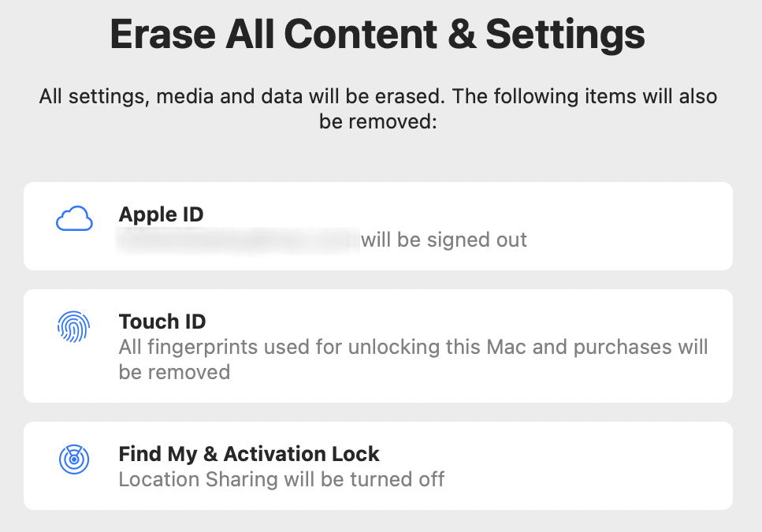Image resolution: width=762 pixels, height=532 pixels.
Task: Click the Find My & Activation Lock title
Action: [247, 454]
